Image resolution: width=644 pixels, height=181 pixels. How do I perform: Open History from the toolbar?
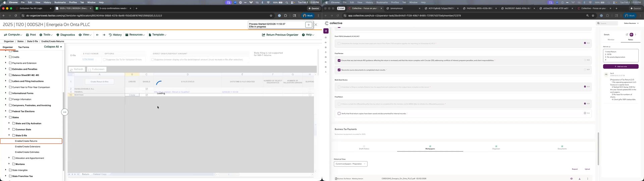115,35
